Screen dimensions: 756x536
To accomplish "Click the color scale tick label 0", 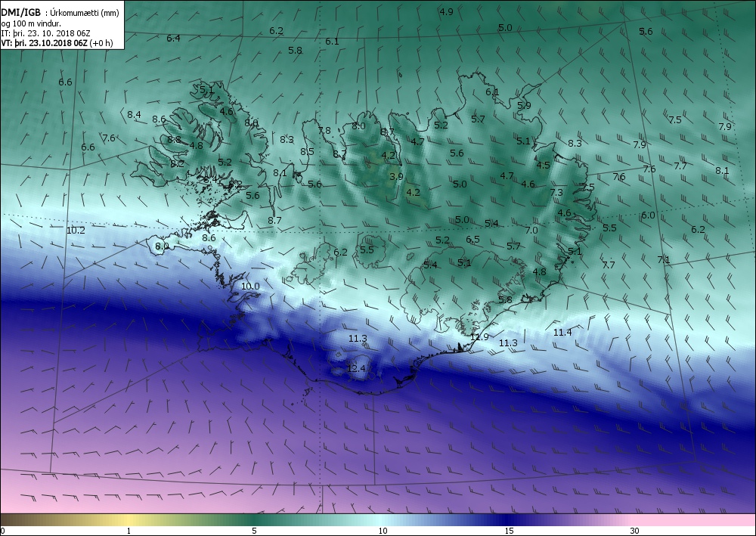I will coord(3,531).
